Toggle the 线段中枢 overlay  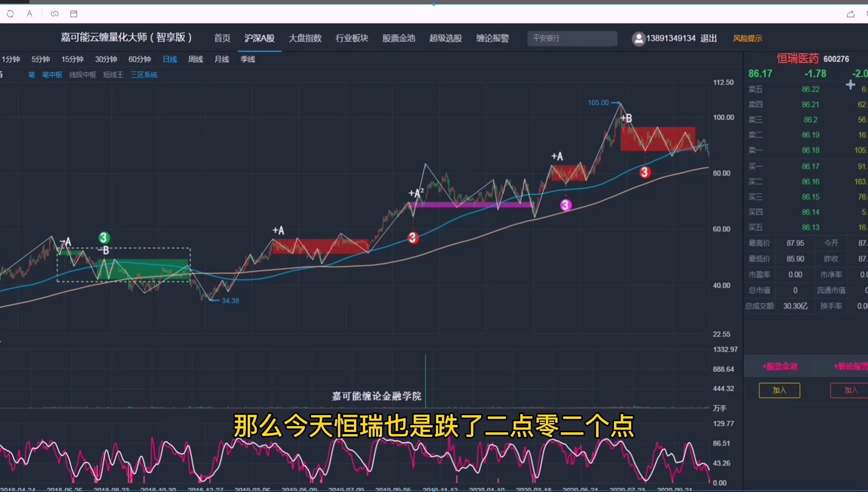tap(83, 75)
